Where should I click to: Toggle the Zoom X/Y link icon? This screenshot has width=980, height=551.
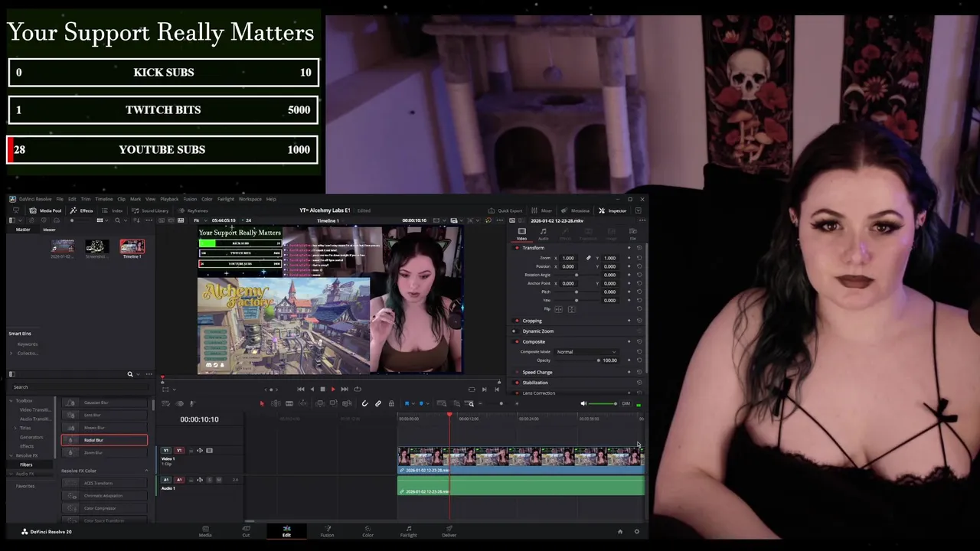click(588, 258)
